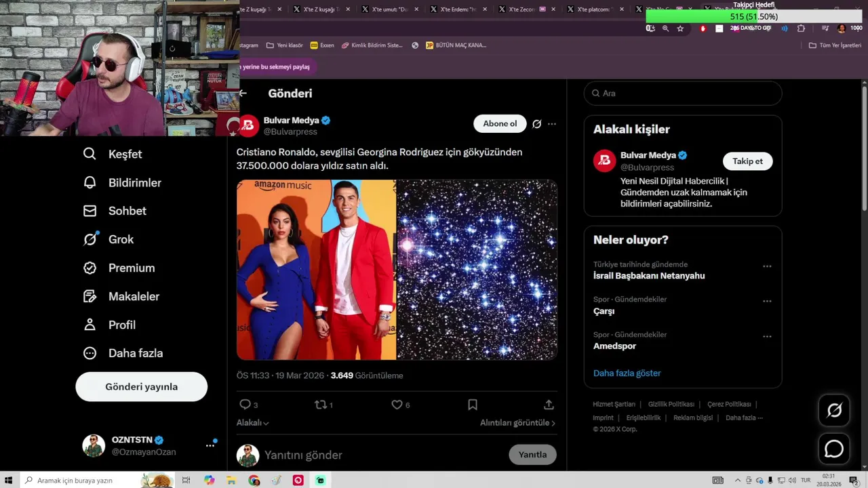868x488 pixels.
Task: Open Chrome from the taskbar
Action: tap(254, 480)
